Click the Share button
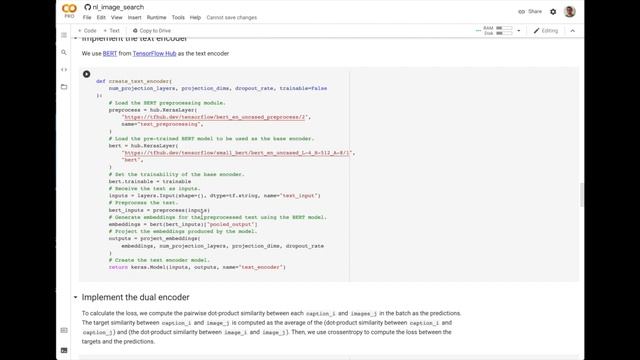640x360 pixels. (530, 11)
